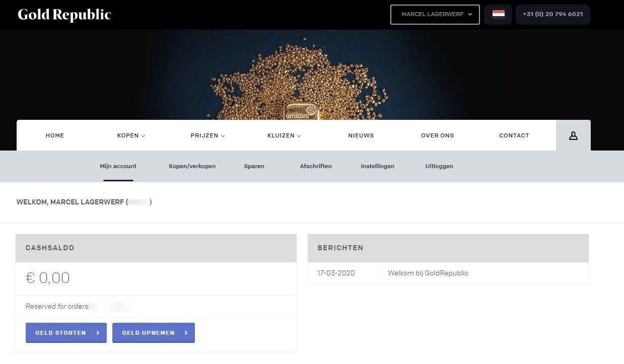Call phone number +31 (0) 20 794 6021
The image size is (624, 364).
tap(553, 14)
